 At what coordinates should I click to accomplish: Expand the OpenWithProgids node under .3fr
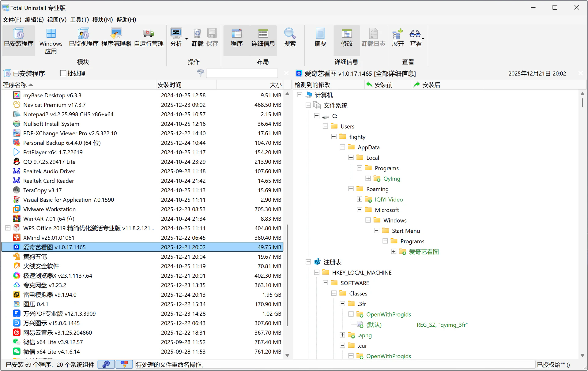pos(351,314)
